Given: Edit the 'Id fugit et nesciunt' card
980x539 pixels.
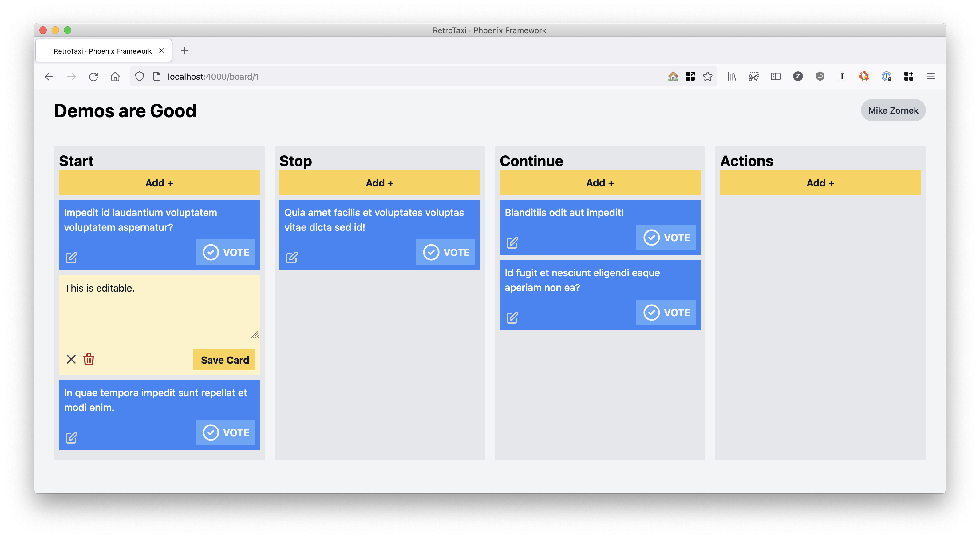Looking at the screenshot, I should [x=512, y=318].
